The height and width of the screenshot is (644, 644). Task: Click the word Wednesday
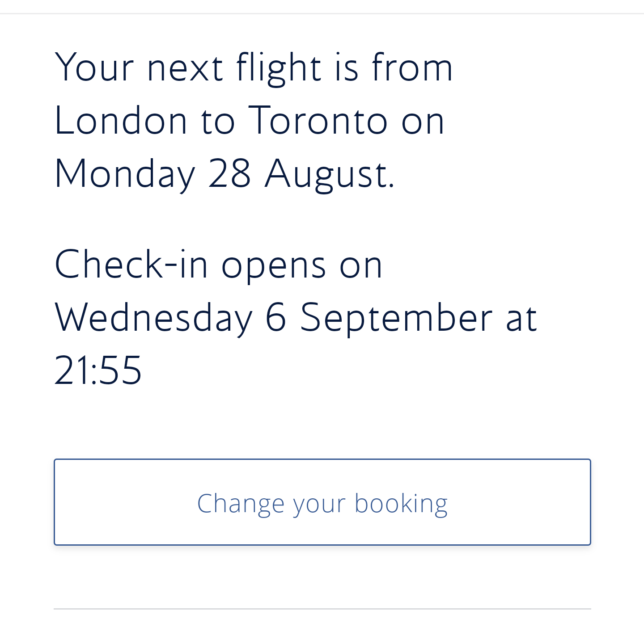coord(153,318)
